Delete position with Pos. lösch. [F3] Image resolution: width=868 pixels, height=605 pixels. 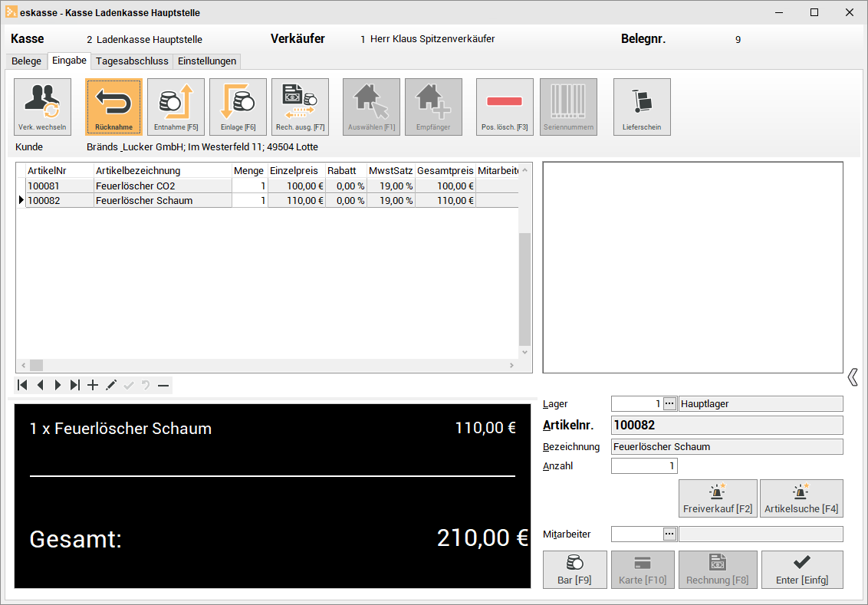click(x=505, y=107)
